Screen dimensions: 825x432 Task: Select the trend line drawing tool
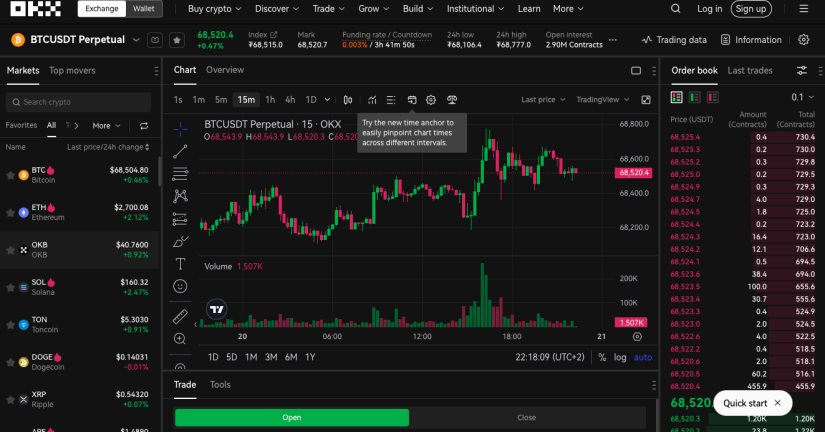180,152
